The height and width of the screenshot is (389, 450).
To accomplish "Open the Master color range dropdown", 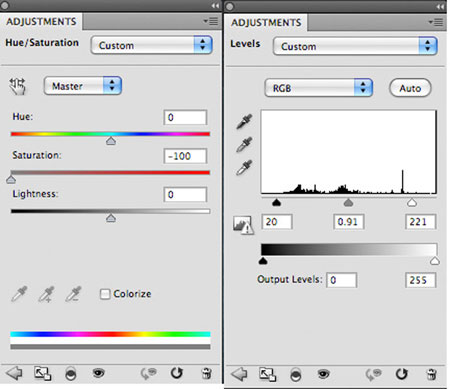I will tap(83, 86).
